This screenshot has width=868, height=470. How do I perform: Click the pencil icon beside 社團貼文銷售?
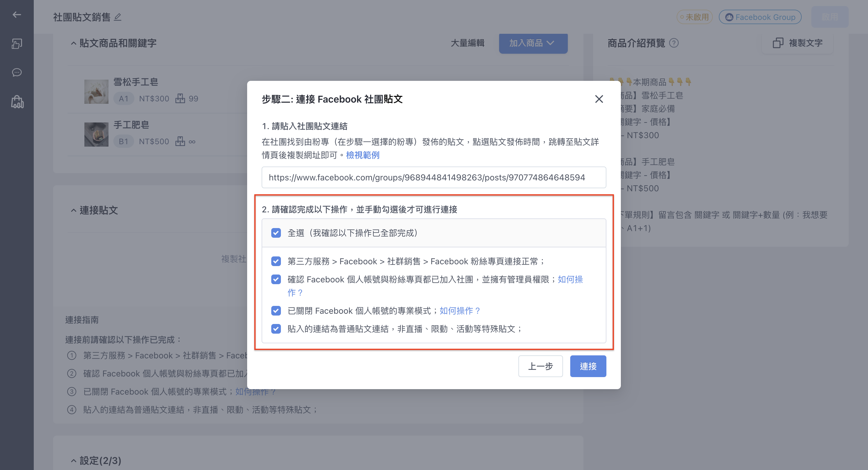pyautogui.click(x=117, y=17)
